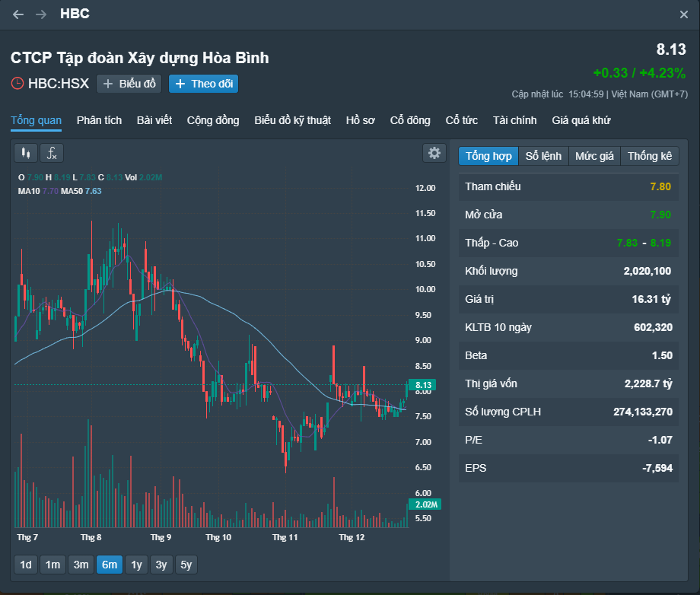Open the Tài chính tab
Screen dimensions: 700x595
[515, 120]
